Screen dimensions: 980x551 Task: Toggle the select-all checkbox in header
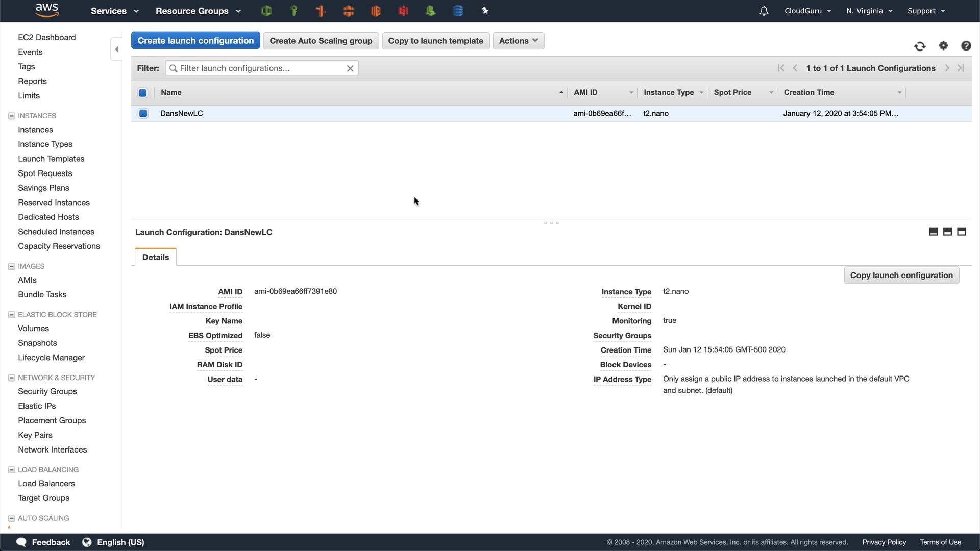pyautogui.click(x=143, y=93)
